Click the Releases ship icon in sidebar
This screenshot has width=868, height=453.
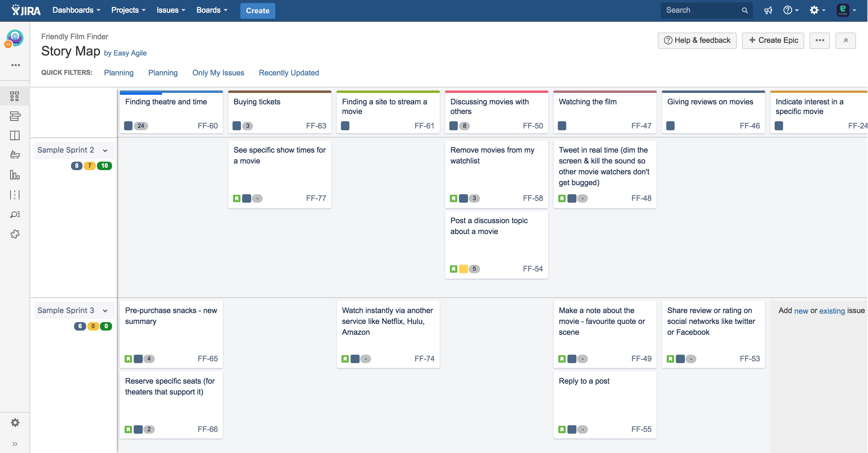pos(15,155)
